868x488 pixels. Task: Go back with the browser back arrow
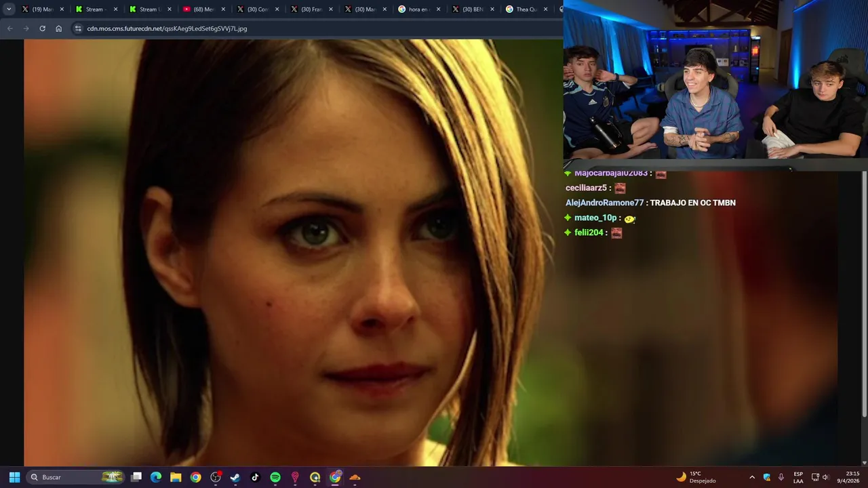point(9,28)
